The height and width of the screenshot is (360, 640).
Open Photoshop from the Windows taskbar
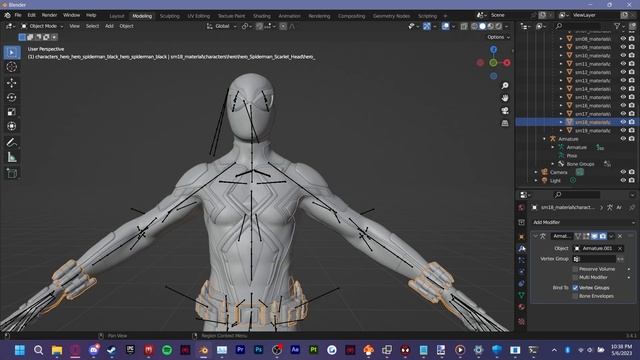(258, 350)
